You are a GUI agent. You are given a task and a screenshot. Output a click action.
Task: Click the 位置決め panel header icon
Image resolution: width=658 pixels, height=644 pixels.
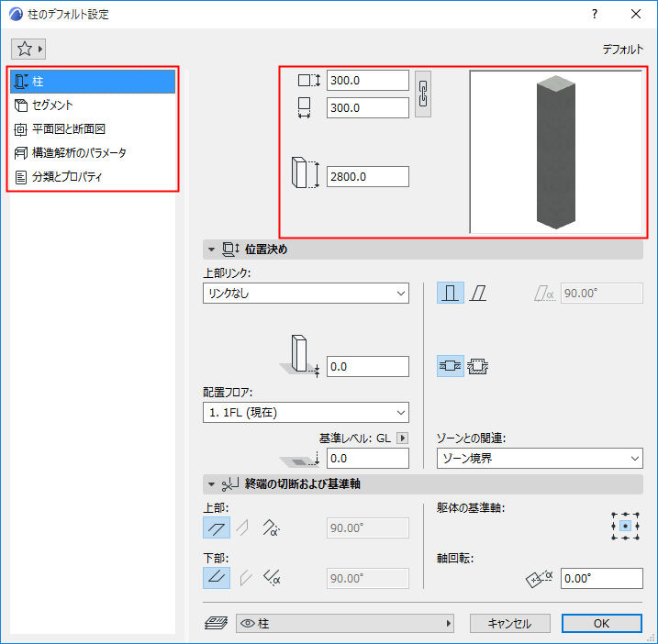click(x=230, y=250)
